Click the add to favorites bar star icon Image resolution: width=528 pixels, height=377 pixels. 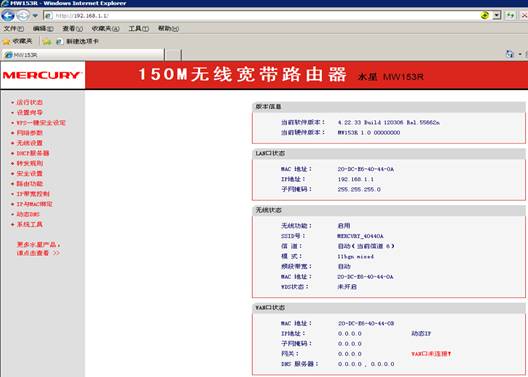[47, 42]
